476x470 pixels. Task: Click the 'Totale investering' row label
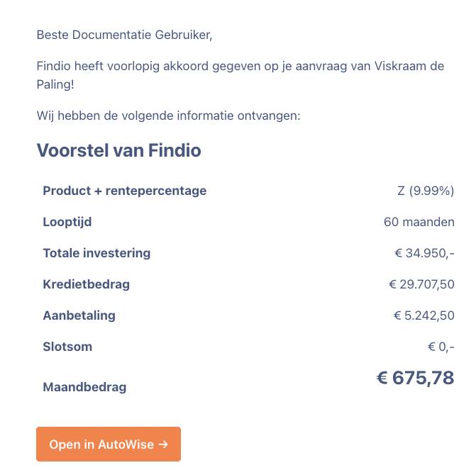(x=96, y=253)
